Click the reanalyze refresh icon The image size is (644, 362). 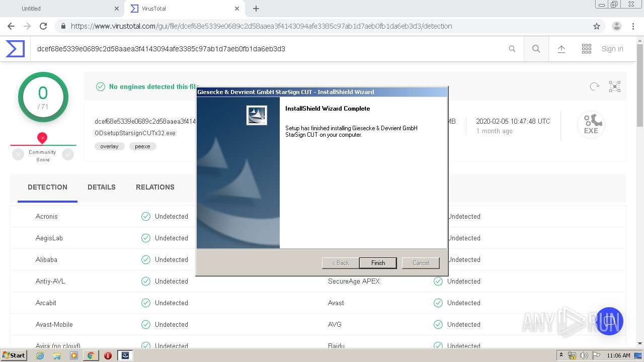(x=595, y=86)
